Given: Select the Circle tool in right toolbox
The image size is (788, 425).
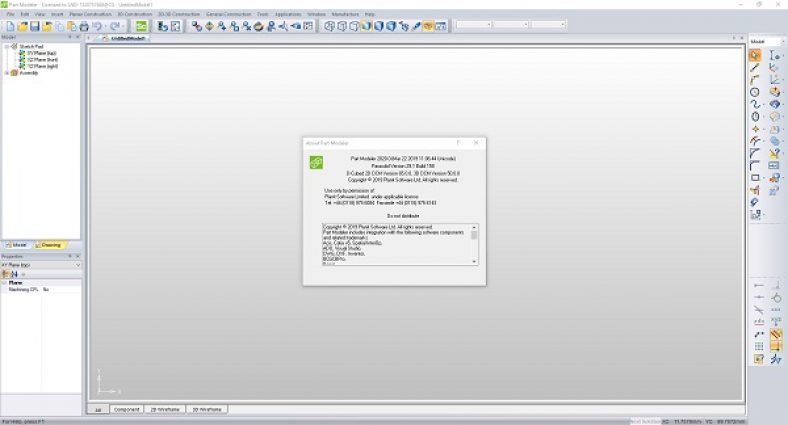Looking at the screenshot, I should [x=755, y=92].
